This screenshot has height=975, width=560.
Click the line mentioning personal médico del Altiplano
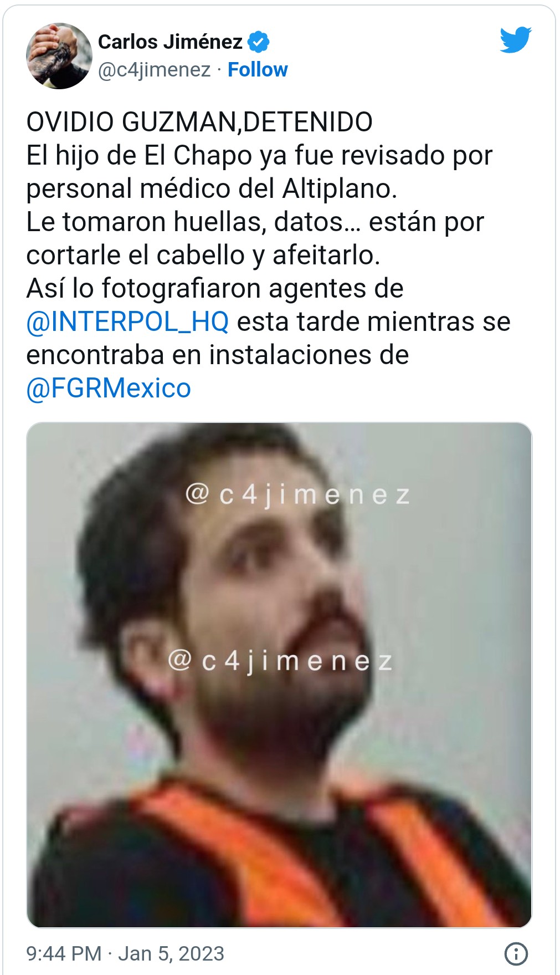[x=212, y=188]
